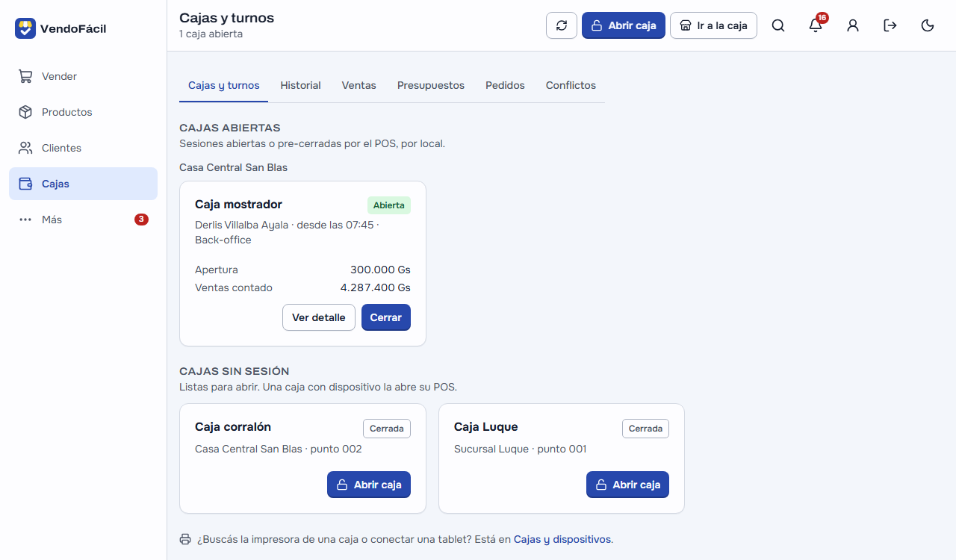Image resolution: width=956 pixels, height=560 pixels.
Task: Click the red 3 badge next to Más
Action: point(141,220)
